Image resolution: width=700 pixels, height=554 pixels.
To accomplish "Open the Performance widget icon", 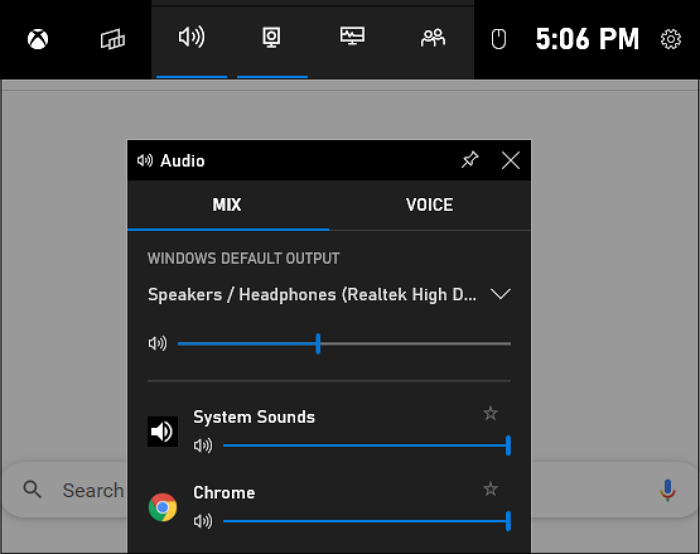I will (352, 38).
